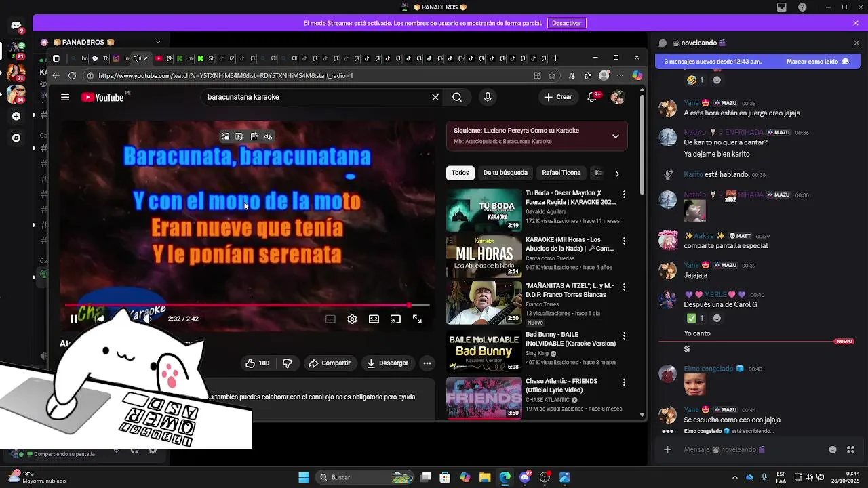Add a server with the plus icon
The height and width of the screenshot is (488, 868).
[16, 116]
